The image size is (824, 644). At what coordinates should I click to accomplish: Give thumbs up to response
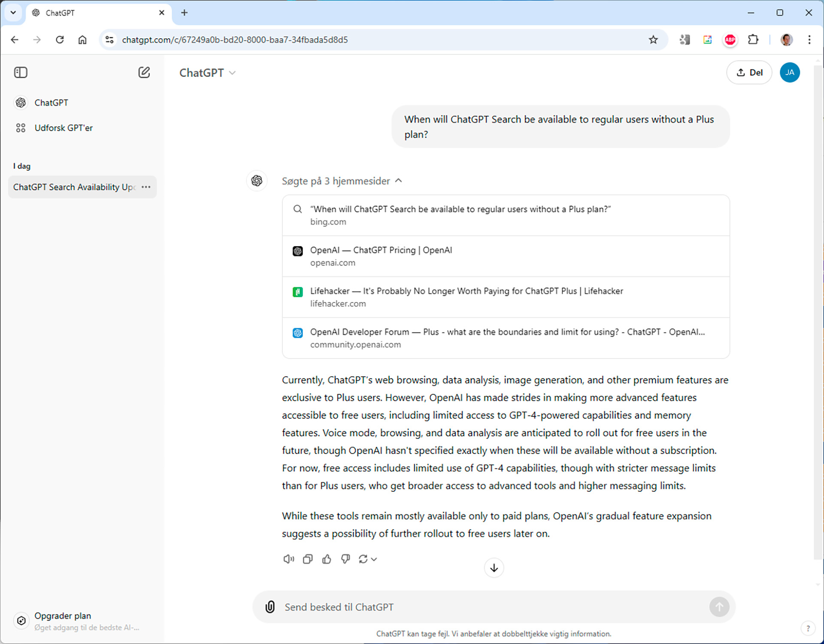(327, 559)
